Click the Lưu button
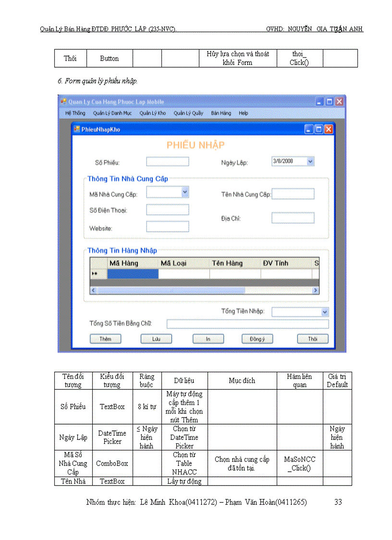This screenshot has width=392, height=540. 159,339
